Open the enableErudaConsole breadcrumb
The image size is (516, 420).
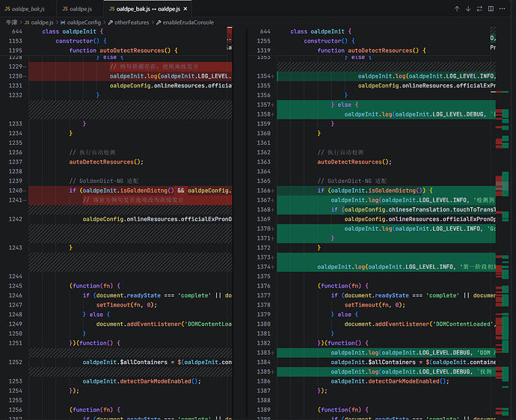click(185, 22)
